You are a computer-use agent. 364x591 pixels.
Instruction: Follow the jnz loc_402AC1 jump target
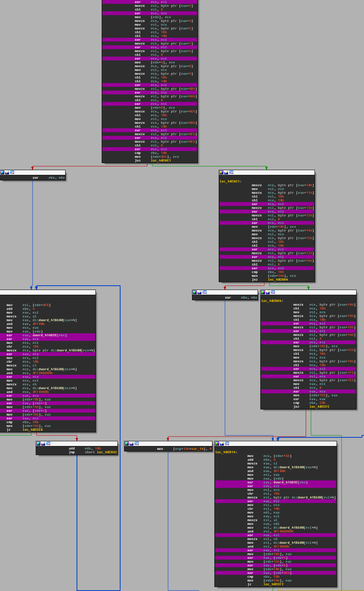pos(161,160)
